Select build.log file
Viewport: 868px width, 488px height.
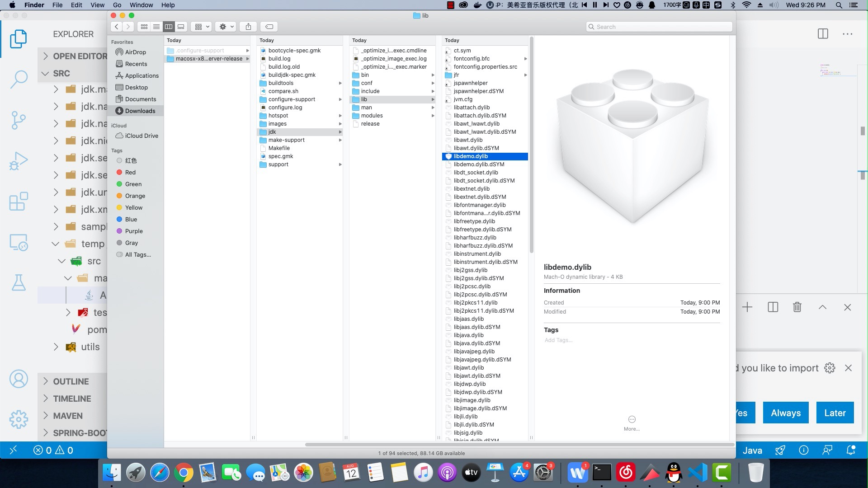point(279,59)
